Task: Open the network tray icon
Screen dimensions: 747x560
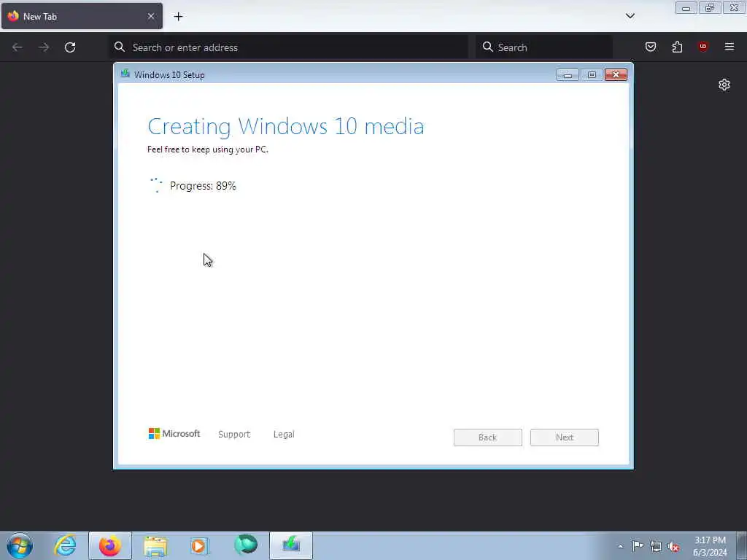Action: (x=656, y=546)
